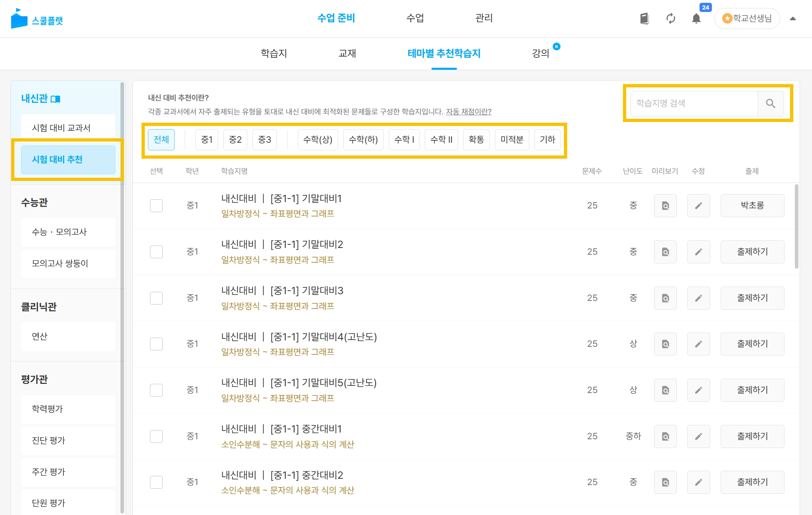
Task: Expand the profile menu caret arrow
Action: [793, 18]
